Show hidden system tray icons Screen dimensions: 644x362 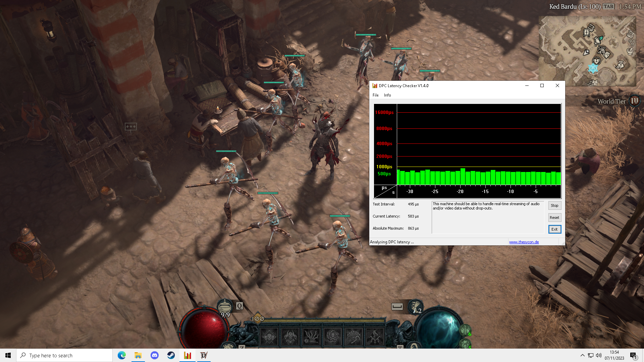pos(582,355)
